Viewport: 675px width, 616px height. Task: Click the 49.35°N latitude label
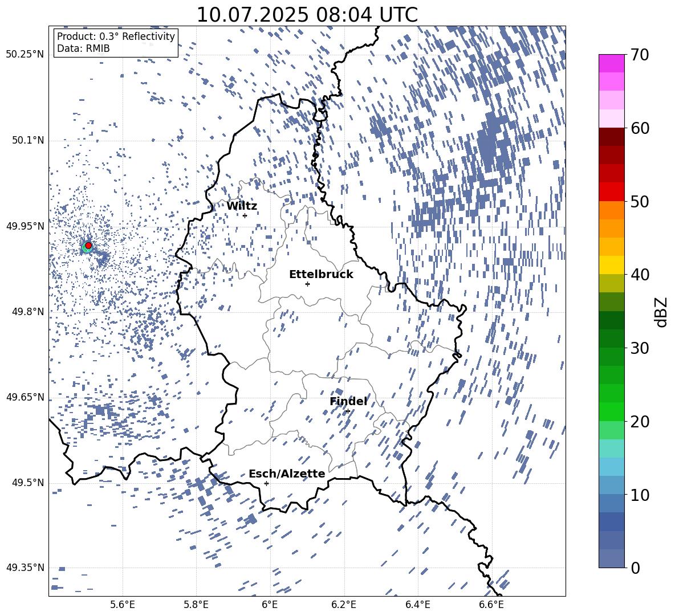25,568
